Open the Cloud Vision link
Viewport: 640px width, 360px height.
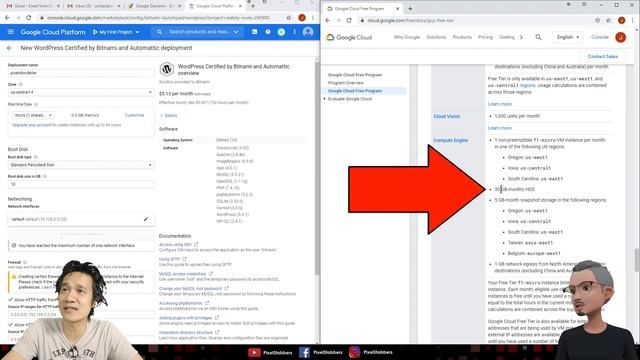click(x=447, y=116)
